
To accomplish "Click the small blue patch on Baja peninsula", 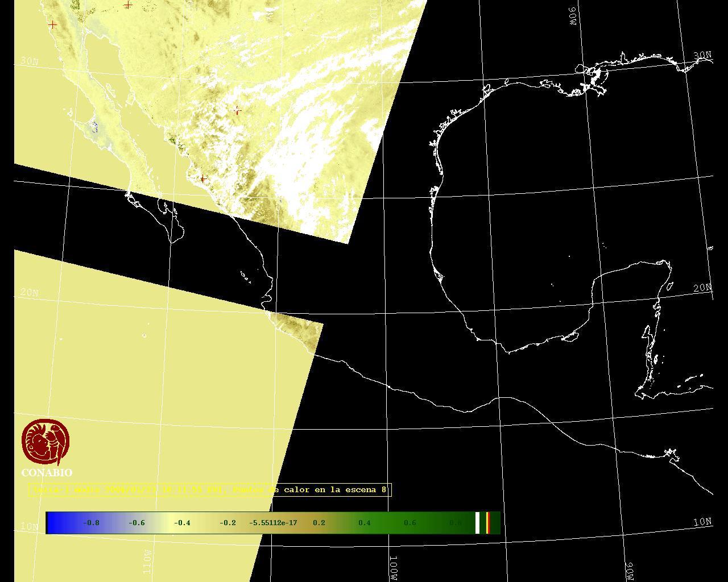I will pos(94,127).
